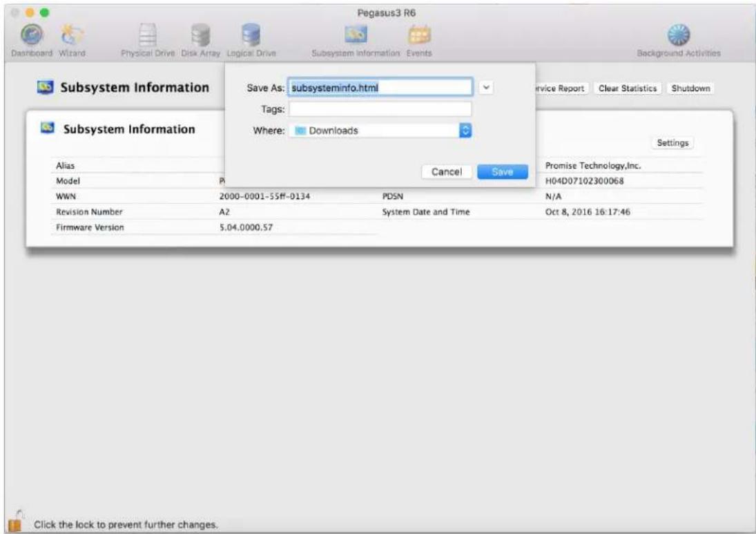Click the System Date and Time value

[588, 212]
